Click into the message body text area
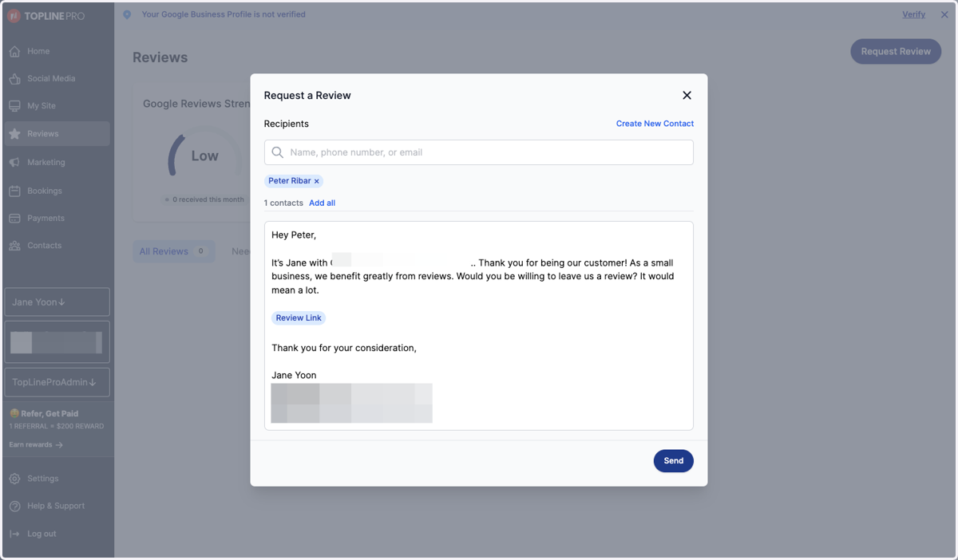This screenshot has width=958, height=560. pyautogui.click(x=478, y=325)
